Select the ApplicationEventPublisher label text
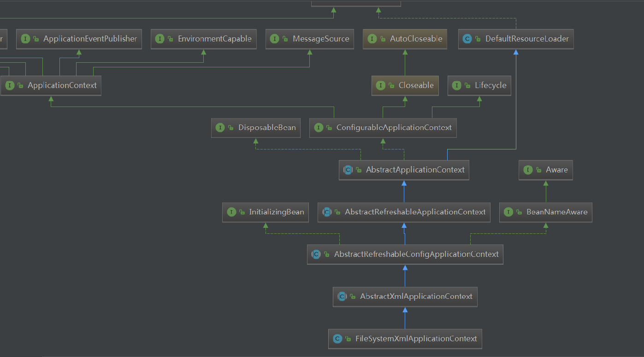 pos(90,39)
